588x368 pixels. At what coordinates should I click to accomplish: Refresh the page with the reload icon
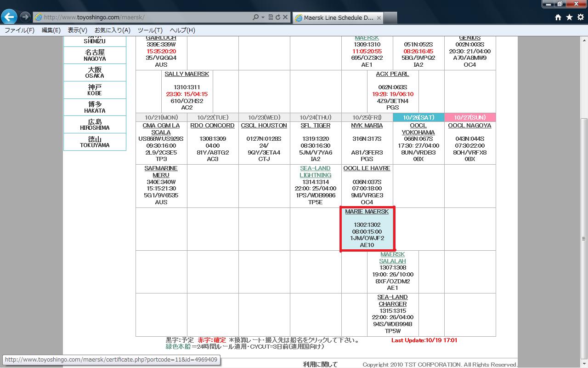click(278, 17)
